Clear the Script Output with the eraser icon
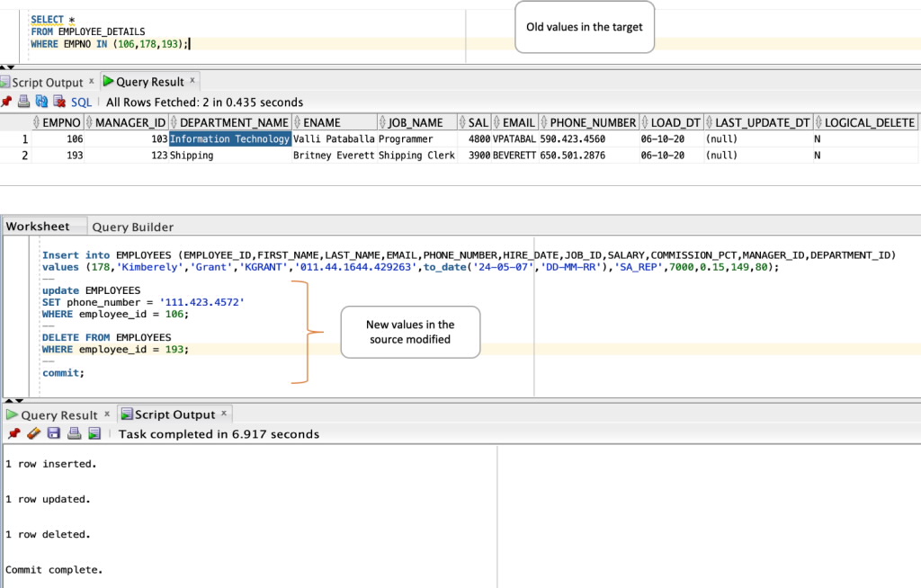This screenshot has width=921, height=588. pos(33,433)
